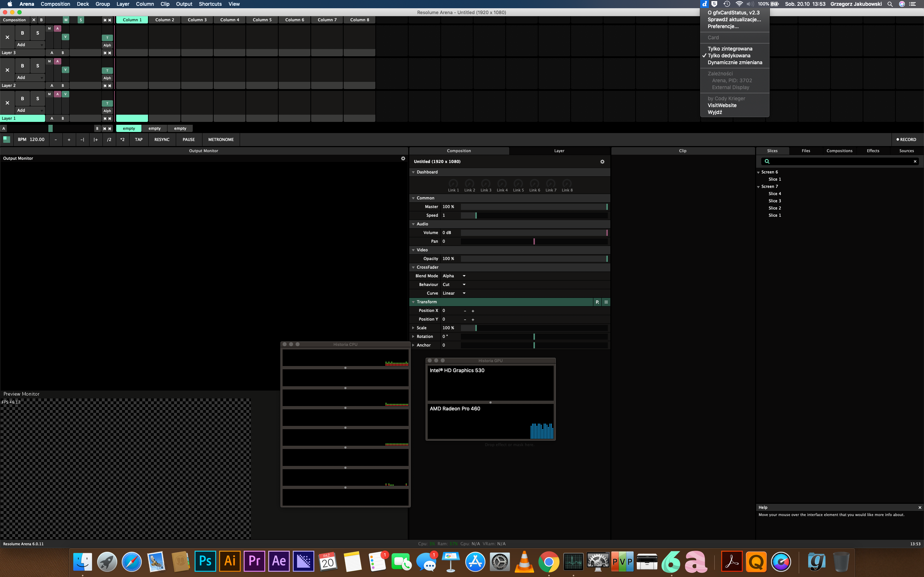Expand the Scale parameter
Screen dimensions: 924x577
(413, 328)
